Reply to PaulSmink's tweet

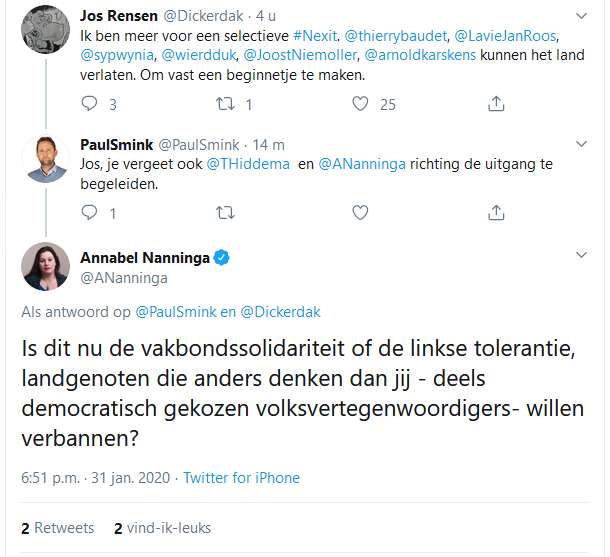[x=89, y=212]
